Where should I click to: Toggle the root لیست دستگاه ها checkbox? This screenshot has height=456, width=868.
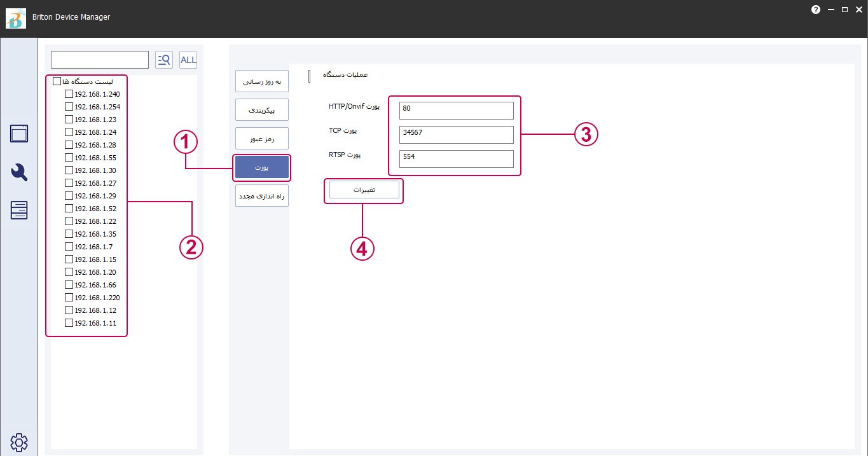point(57,81)
